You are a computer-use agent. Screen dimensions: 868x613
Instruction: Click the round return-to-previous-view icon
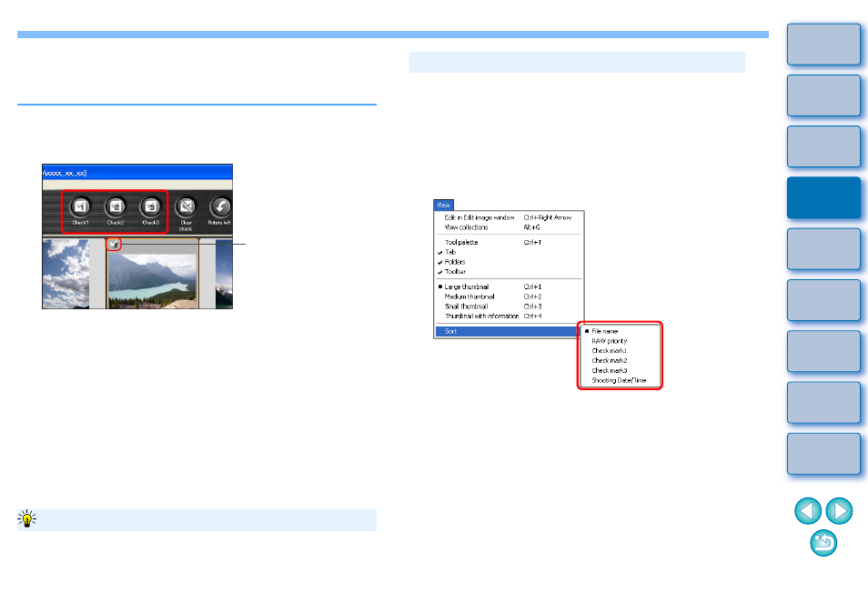(x=823, y=543)
